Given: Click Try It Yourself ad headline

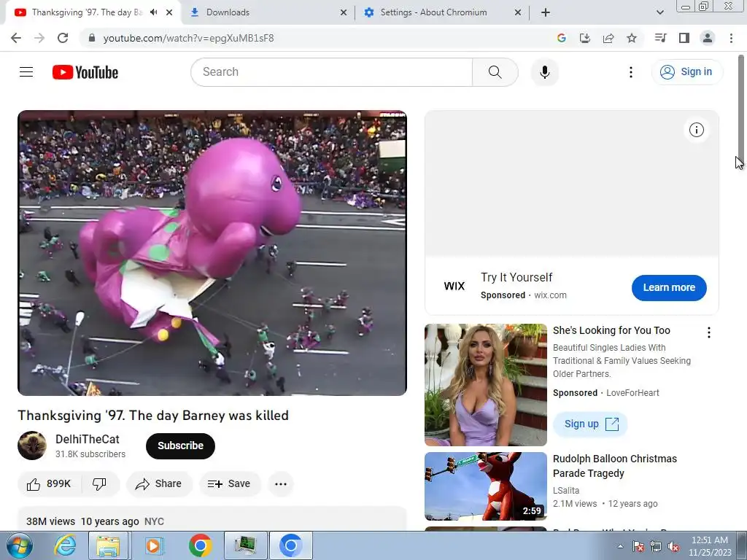Looking at the screenshot, I should tap(516, 277).
